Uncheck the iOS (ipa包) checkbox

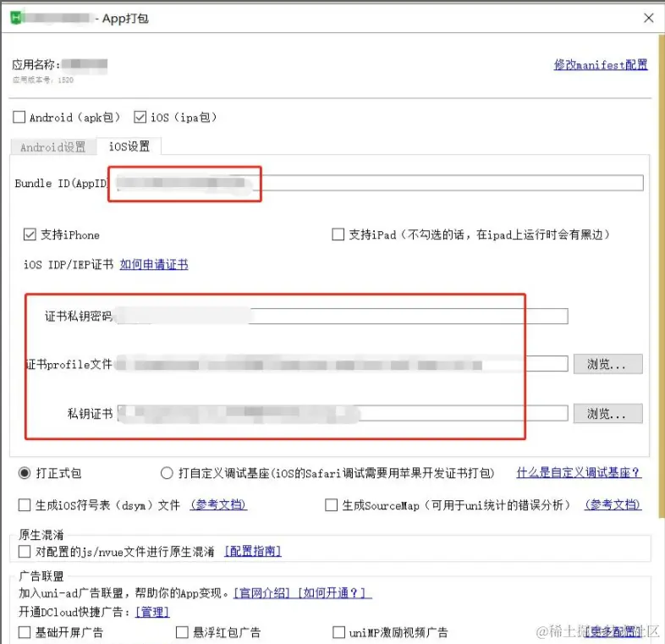tap(140, 117)
